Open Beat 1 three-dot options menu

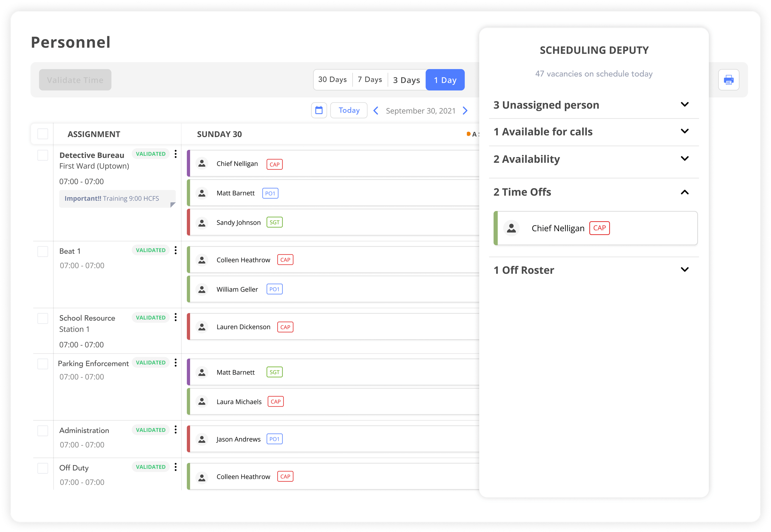tap(176, 250)
